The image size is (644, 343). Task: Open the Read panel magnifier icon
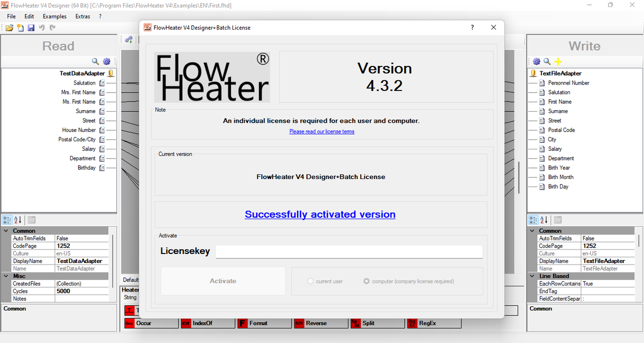[x=96, y=61]
